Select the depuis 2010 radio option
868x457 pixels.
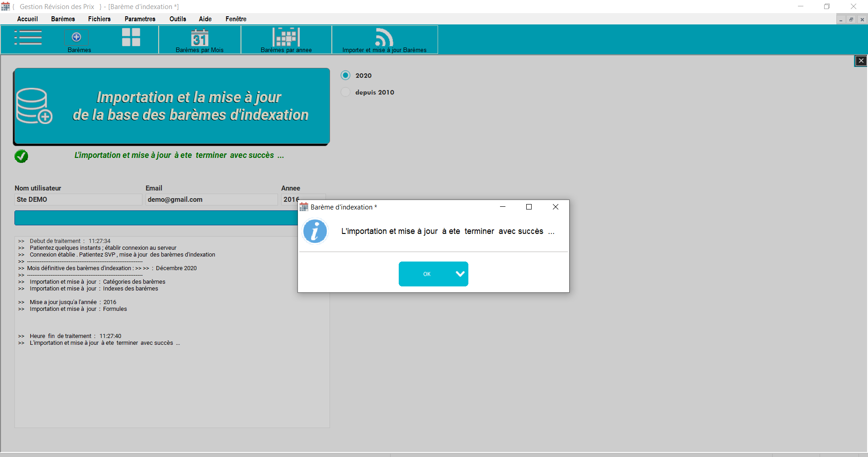pyautogui.click(x=345, y=92)
